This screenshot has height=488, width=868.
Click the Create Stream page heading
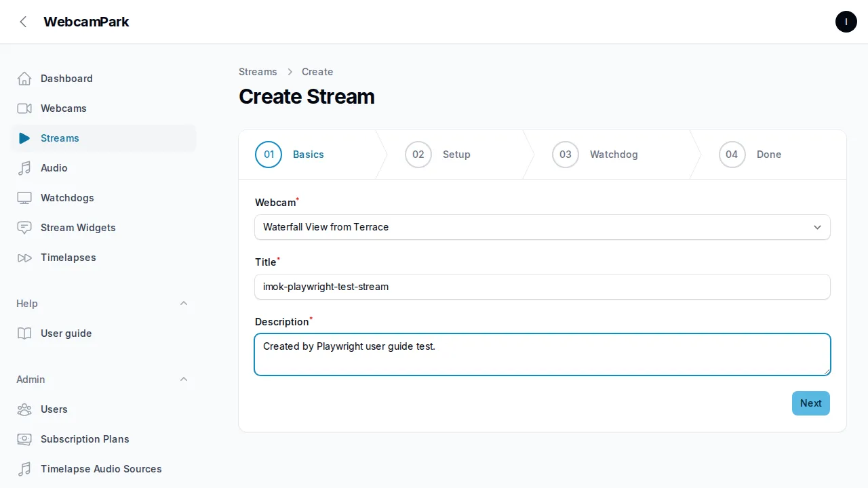[307, 96]
